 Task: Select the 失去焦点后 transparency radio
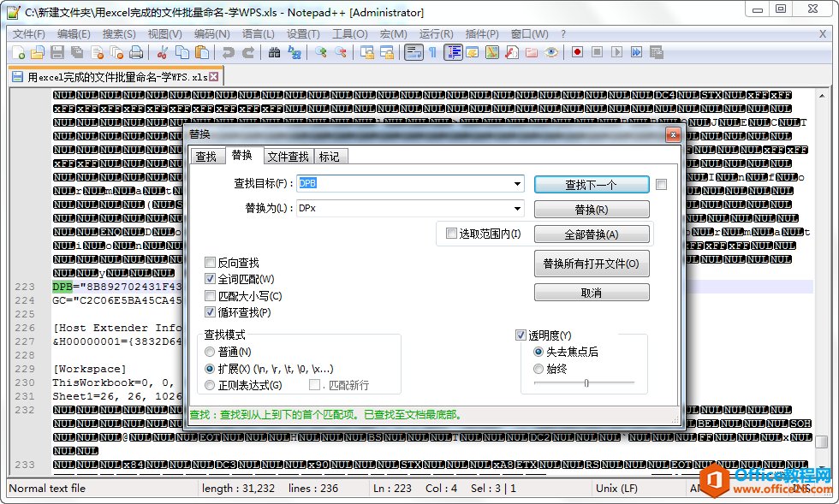click(x=539, y=352)
